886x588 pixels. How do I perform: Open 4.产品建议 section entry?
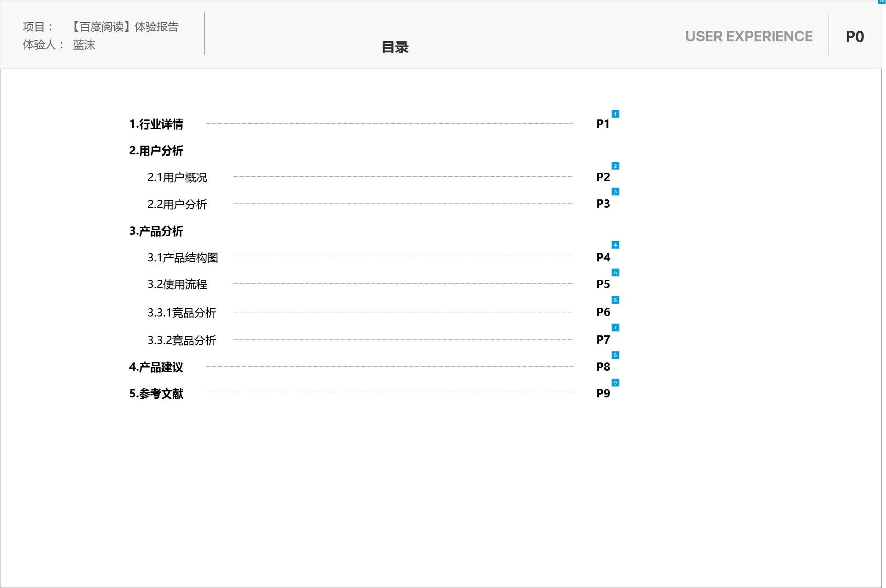pyautogui.click(x=156, y=367)
